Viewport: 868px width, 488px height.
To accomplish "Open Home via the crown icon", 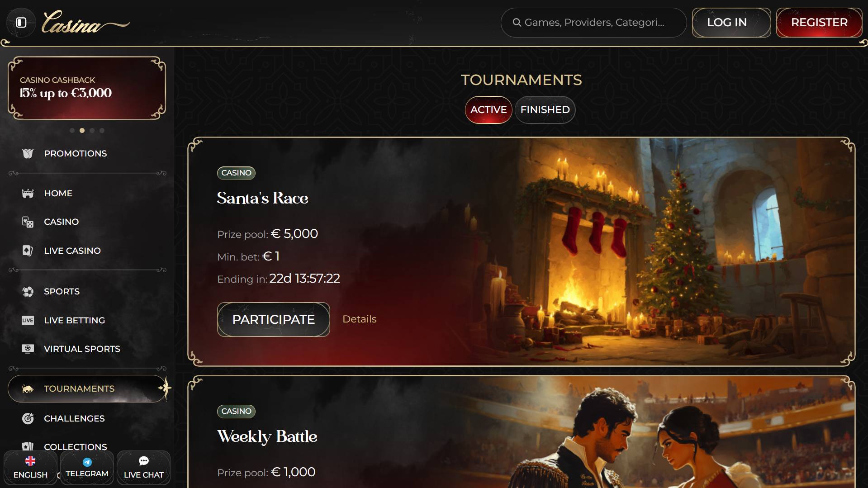I will coord(28,194).
